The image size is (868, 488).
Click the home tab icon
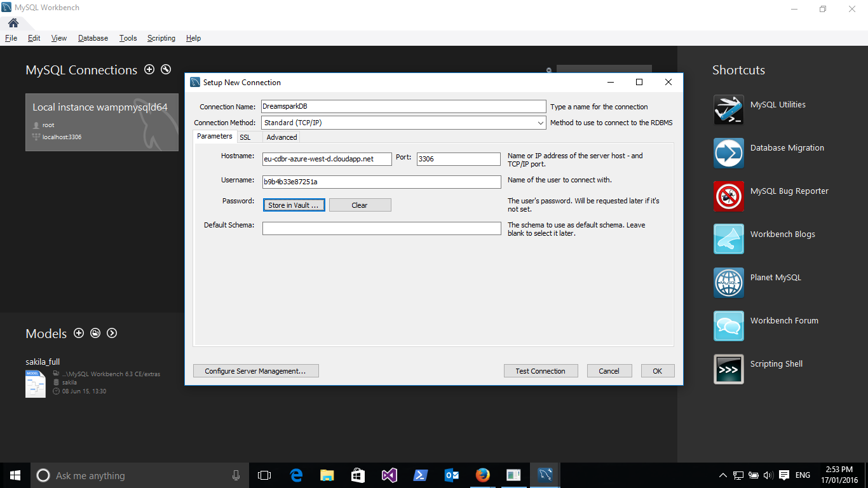(x=13, y=23)
